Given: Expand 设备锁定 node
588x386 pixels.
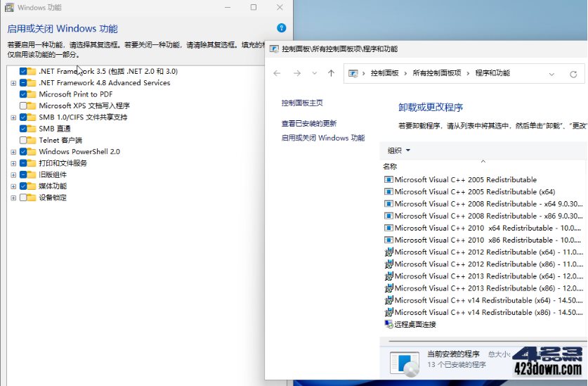Looking at the screenshot, I should 13,198.
